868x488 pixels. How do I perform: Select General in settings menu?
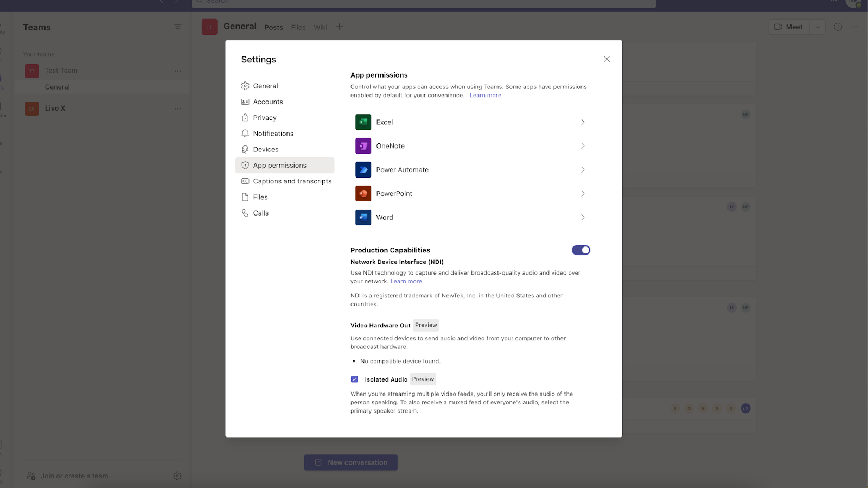[x=285, y=86]
